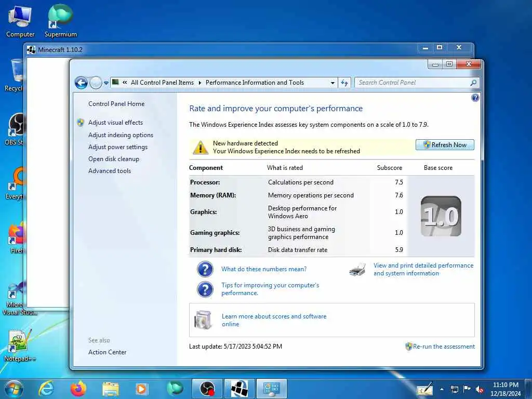Show hidden tray icons arrow
Viewport: 532px width, 399px height.
[x=442, y=389]
